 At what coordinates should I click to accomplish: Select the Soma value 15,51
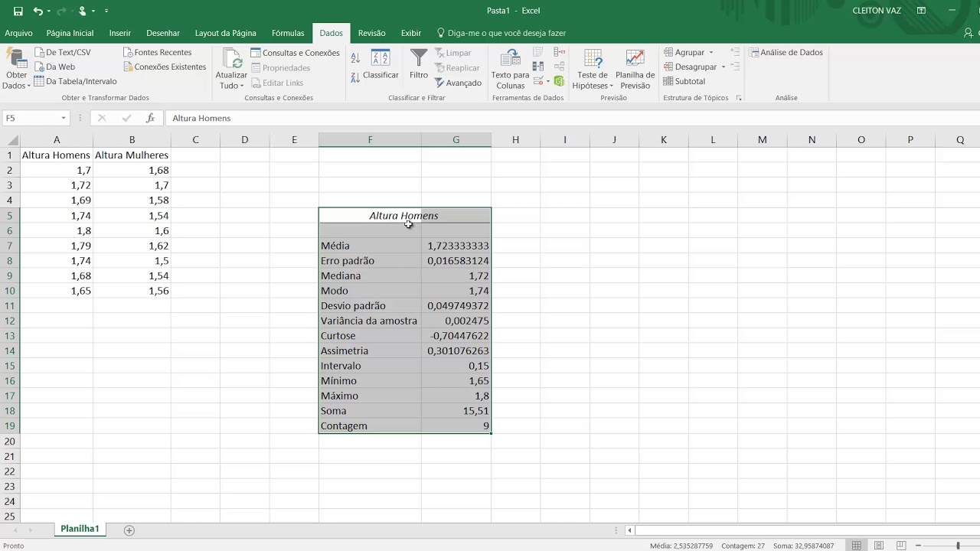456,411
